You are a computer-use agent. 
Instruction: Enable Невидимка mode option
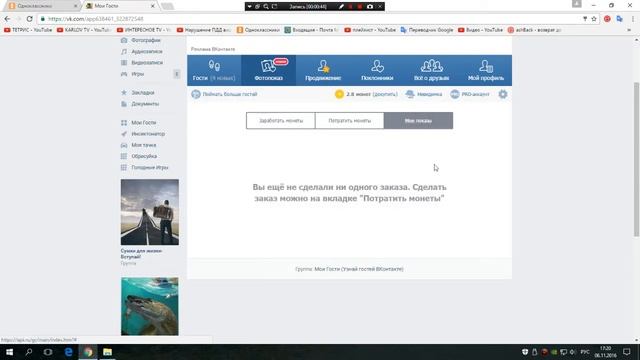point(424,94)
